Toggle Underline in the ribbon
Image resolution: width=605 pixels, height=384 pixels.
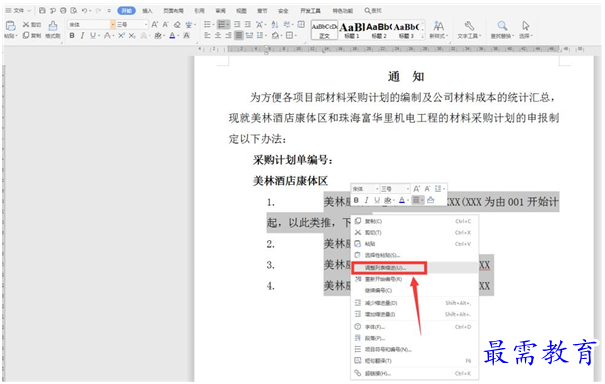pos(93,36)
